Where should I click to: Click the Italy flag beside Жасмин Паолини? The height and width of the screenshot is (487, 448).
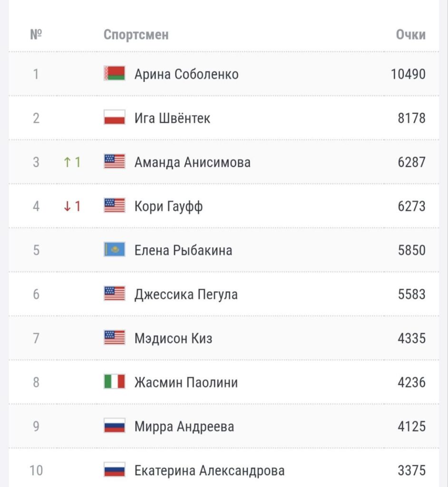114,382
